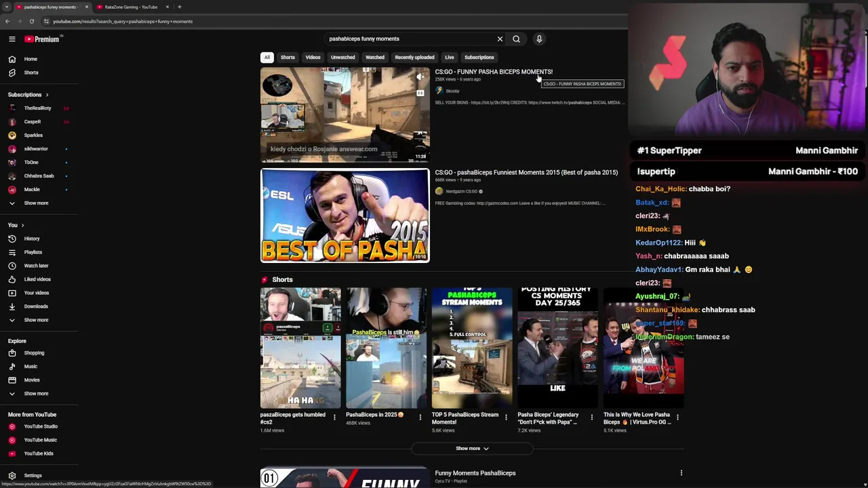The image size is (868, 488).
Task: Play the Funny Pasha Biceps Moments thumbnail
Action: (345, 115)
